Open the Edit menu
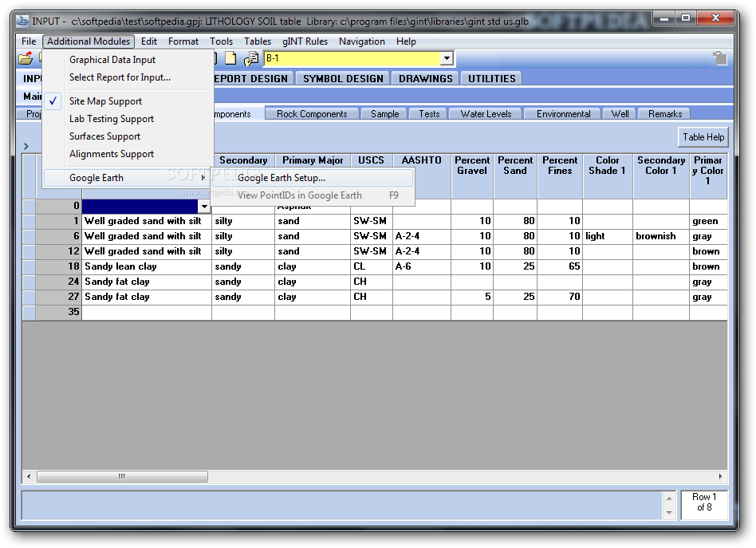Screen dimensions: 756x548 pyautogui.click(x=149, y=41)
